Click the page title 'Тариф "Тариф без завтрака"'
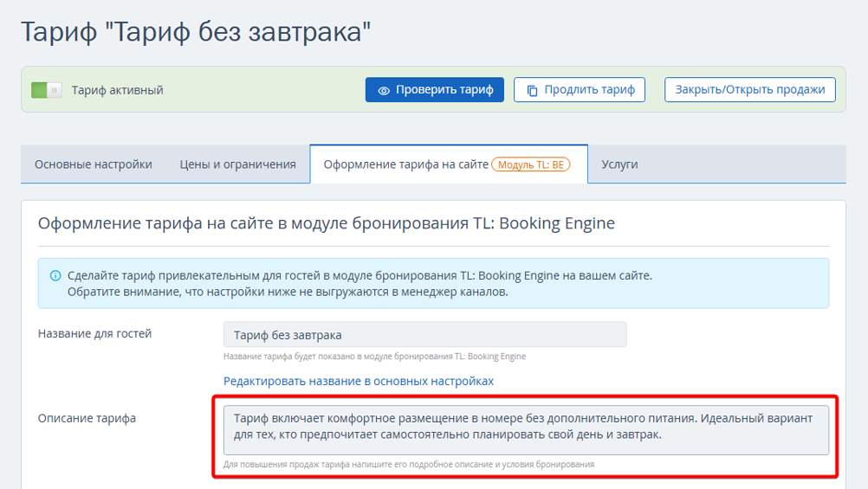 pyautogui.click(x=196, y=31)
